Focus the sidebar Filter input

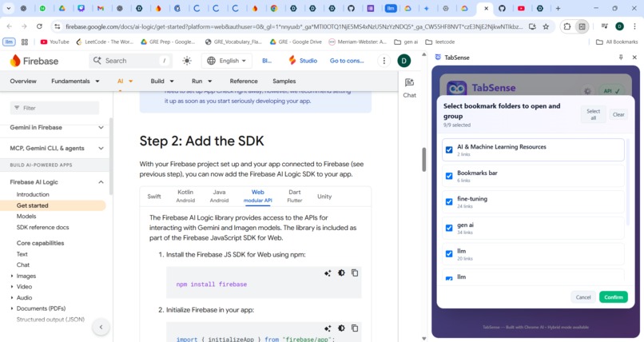54,108
